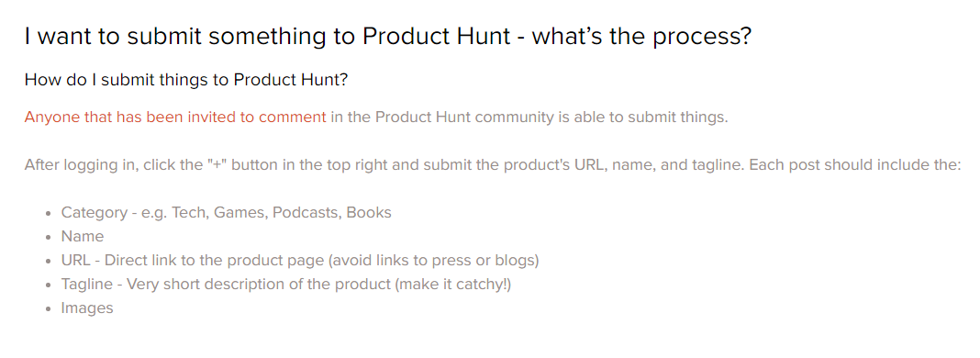980x358 pixels.
Task: Click the word "Games" in the Category bullet
Action: click(240, 213)
